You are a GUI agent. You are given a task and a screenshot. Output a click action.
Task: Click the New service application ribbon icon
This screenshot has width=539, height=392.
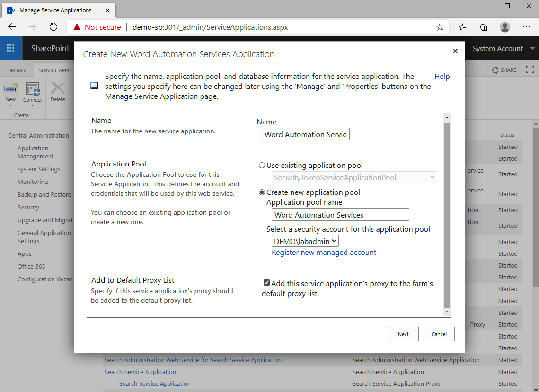(x=11, y=88)
